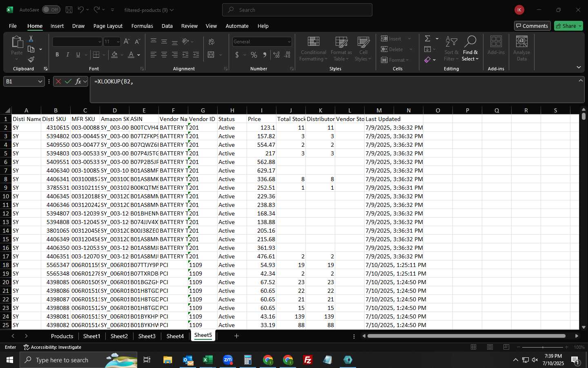588x368 pixels.
Task: Click the Fill Color bucket swatch
Action: (x=114, y=55)
